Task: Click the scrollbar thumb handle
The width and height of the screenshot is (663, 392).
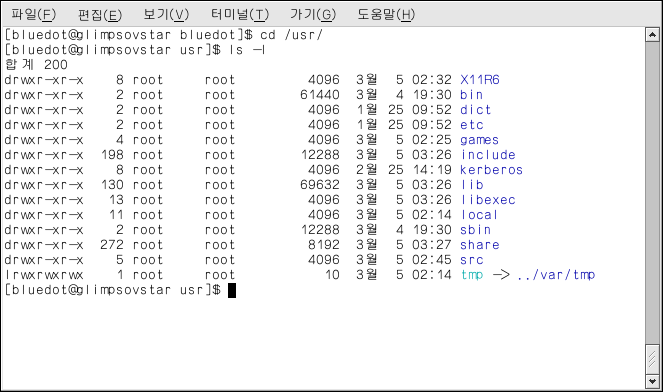Action: (x=652, y=359)
